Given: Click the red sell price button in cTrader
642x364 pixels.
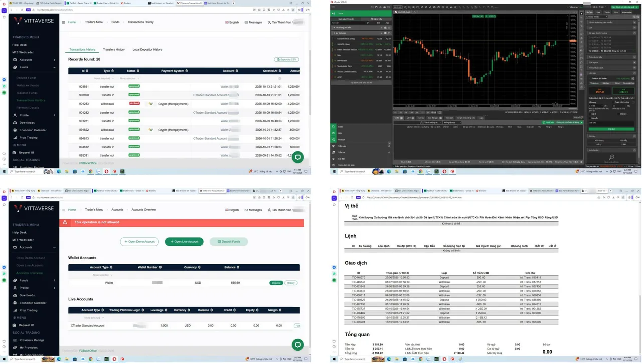Looking at the screenshot, I should pos(600,92).
